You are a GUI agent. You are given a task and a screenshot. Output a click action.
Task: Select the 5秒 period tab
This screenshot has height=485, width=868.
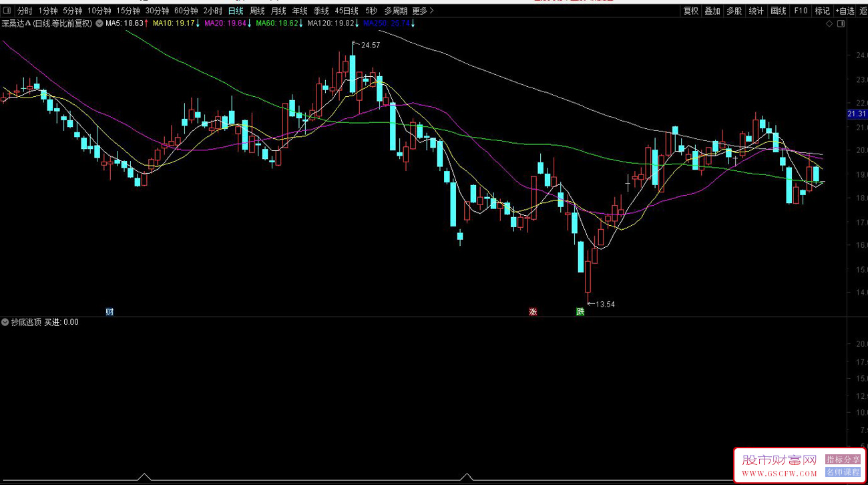371,11
